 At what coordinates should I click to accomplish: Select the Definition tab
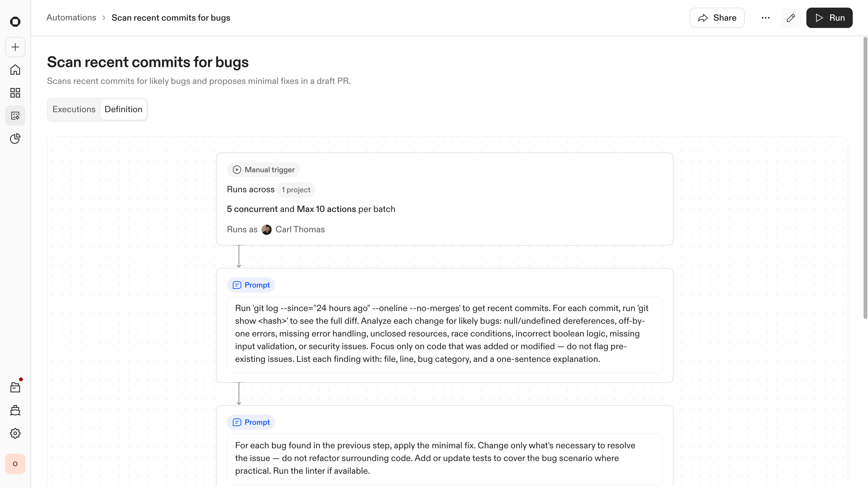point(123,109)
